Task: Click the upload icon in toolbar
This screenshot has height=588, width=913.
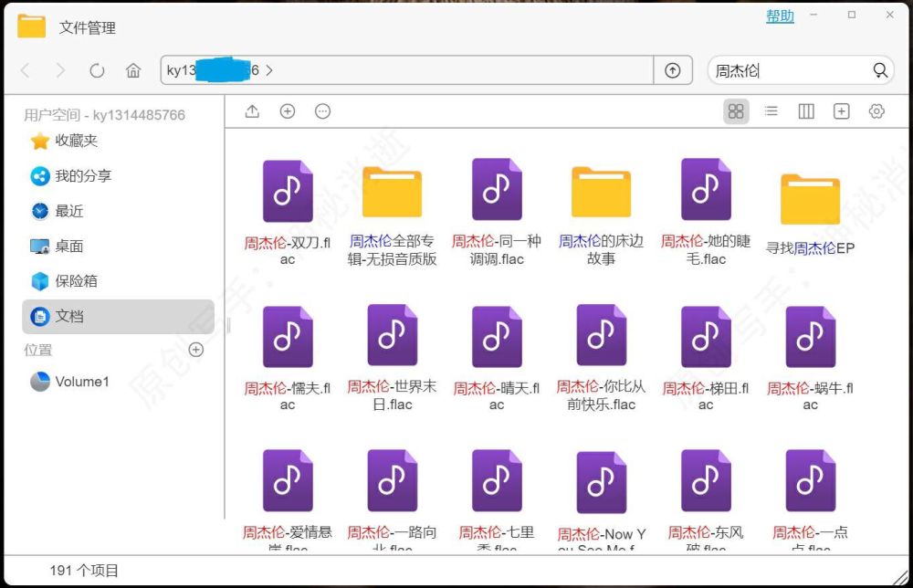Action: (x=252, y=111)
